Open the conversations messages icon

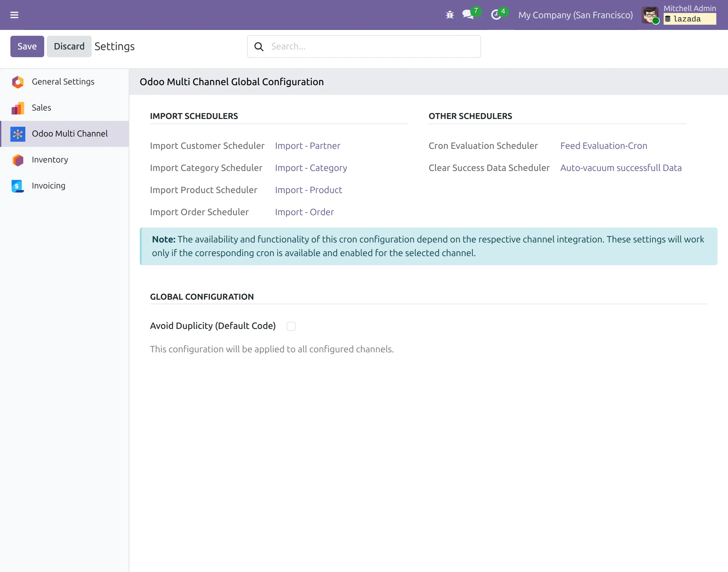(468, 14)
